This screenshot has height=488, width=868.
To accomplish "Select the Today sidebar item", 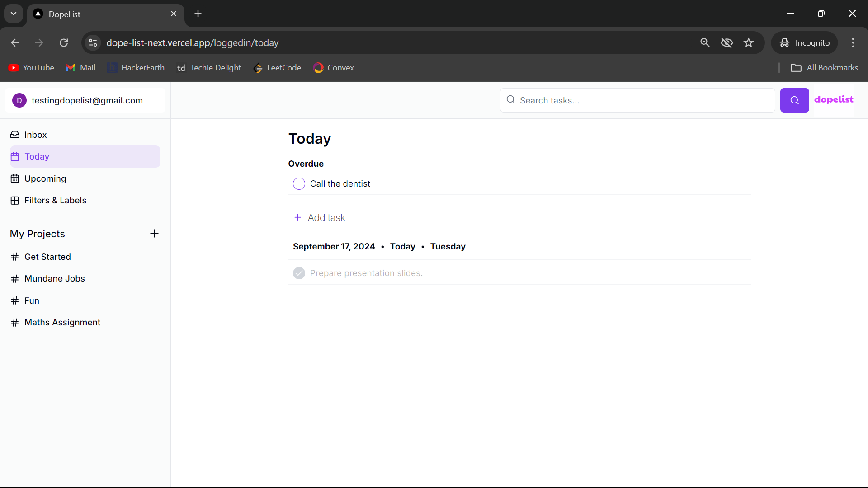I will pyautogui.click(x=37, y=157).
